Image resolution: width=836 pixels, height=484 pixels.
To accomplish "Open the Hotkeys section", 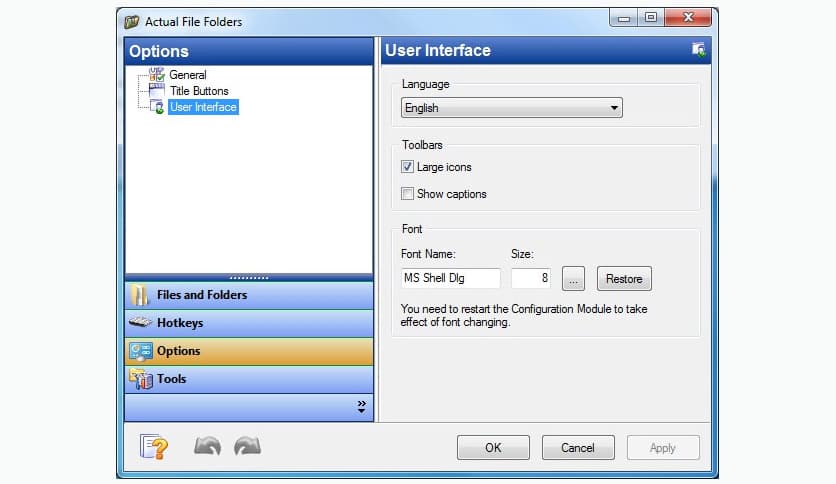I will click(x=249, y=323).
